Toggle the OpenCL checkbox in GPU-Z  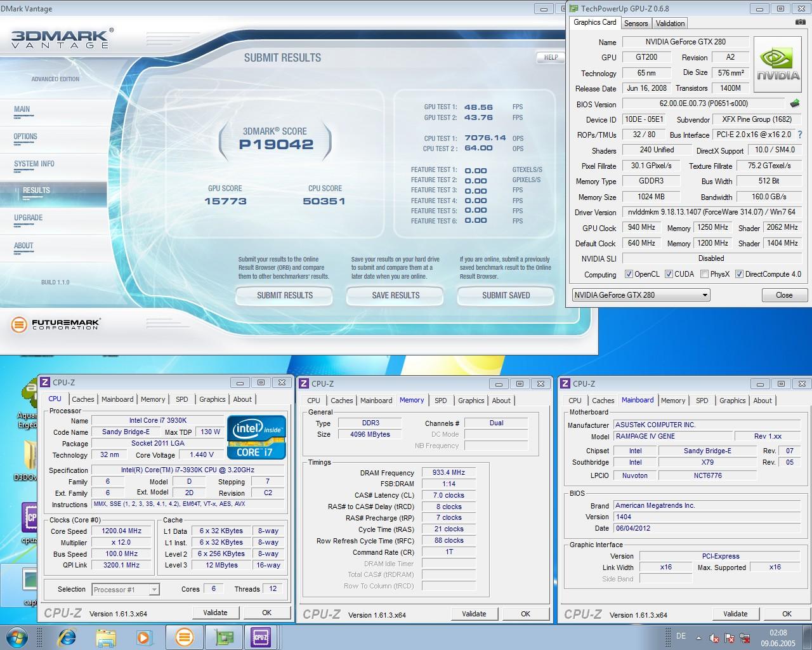pyautogui.click(x=629, y=274)
